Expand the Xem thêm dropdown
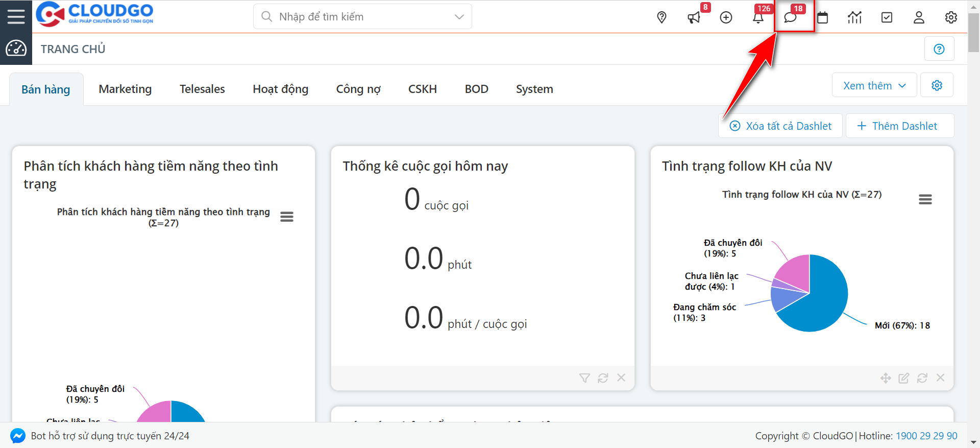 874,85
